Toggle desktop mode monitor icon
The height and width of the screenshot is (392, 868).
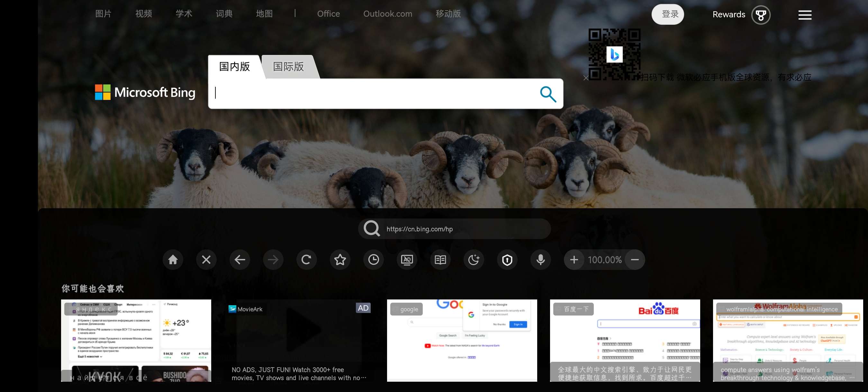point(407,260)
